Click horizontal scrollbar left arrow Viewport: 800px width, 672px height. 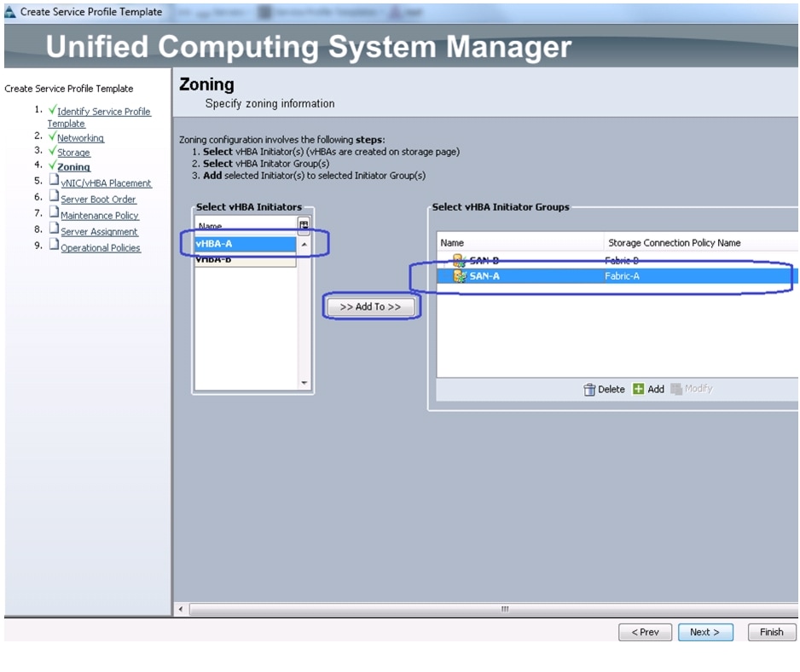pyautogui.click(x=181, y=609)
